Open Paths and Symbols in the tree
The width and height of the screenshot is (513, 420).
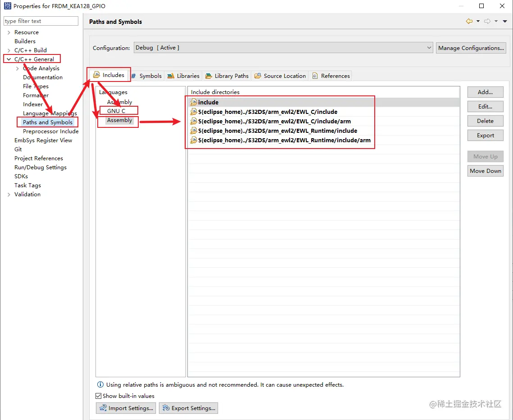pos(47,122)
